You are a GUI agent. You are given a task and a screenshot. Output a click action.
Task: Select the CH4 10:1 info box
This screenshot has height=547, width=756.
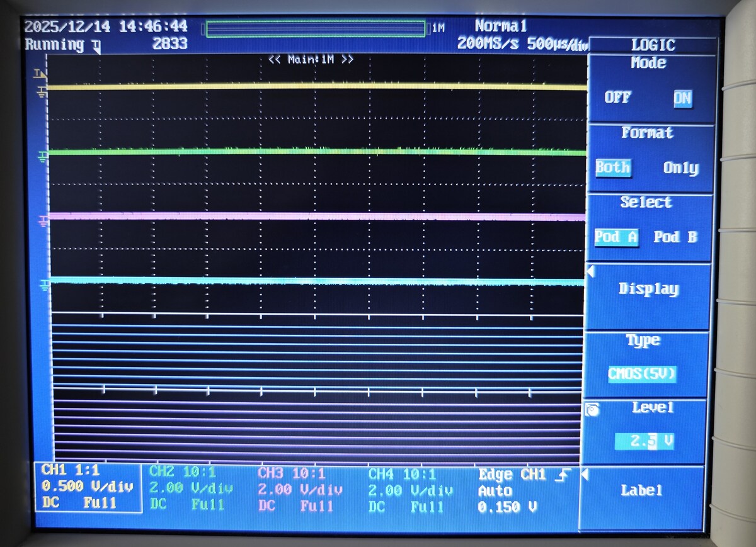[x=410, y=490]
